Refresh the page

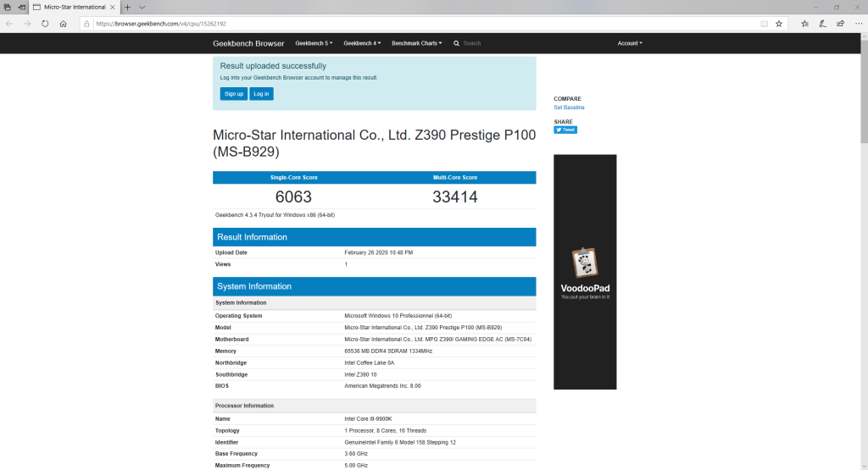click(x=45, y=24)
